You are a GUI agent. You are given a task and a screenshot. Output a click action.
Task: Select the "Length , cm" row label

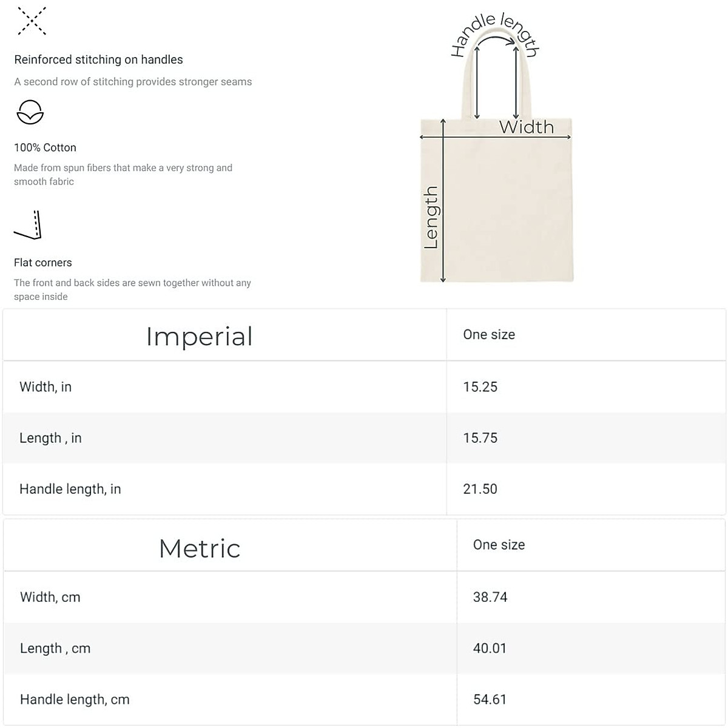(55, 649)
